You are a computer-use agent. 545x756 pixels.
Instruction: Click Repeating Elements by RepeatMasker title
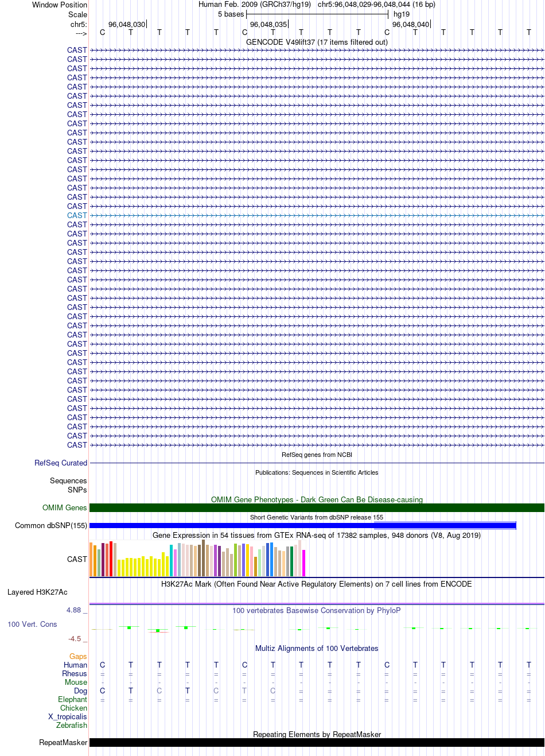pos(317,734)
